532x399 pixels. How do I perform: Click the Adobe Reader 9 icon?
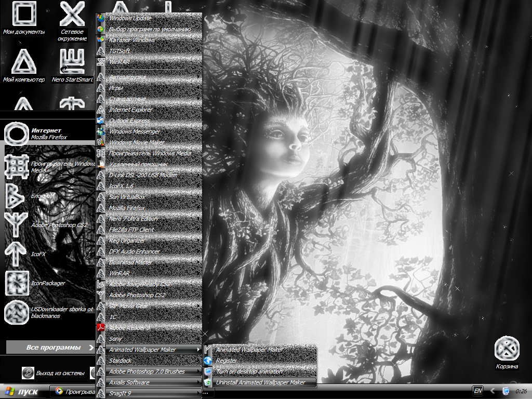point(100,328)
